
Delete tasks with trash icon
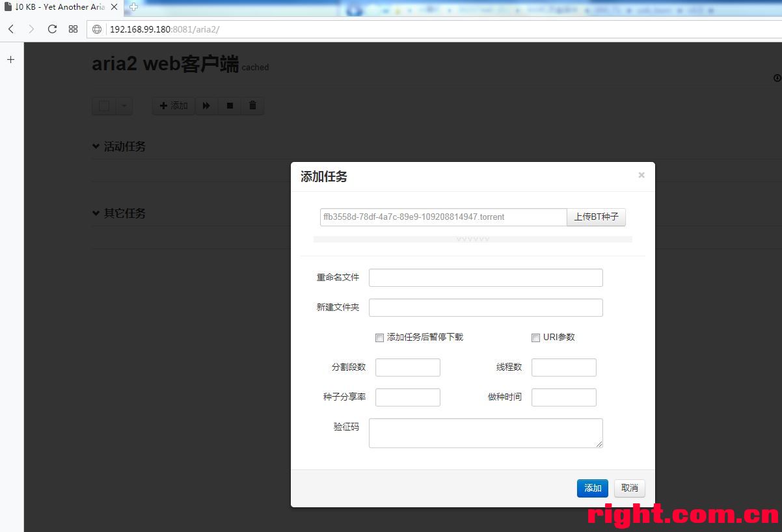(252, 106)
